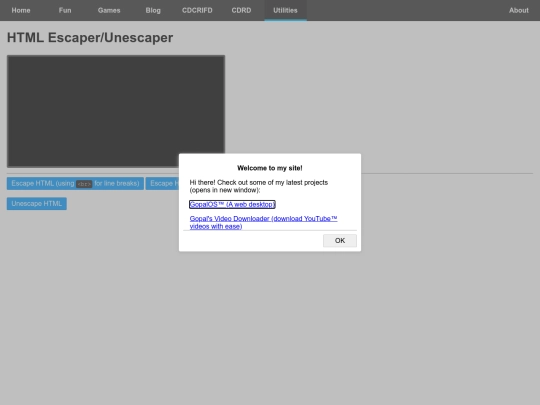
Task: Open the Blog navigation item
Action: [153, 10]
